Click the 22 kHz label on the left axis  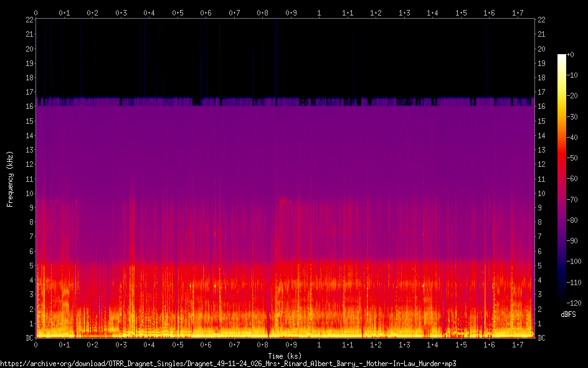point(29,20)
